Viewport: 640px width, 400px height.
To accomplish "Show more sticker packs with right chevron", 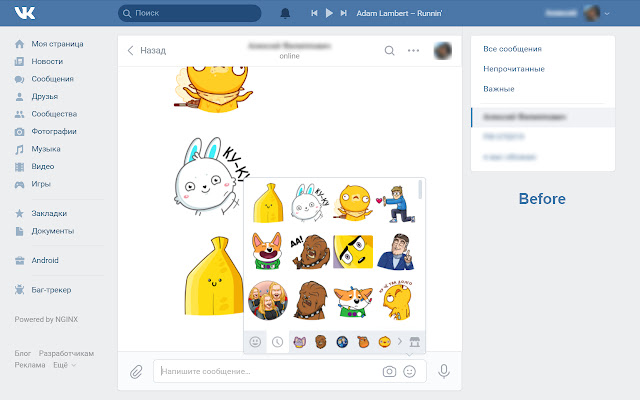I will tap(400, 341).
